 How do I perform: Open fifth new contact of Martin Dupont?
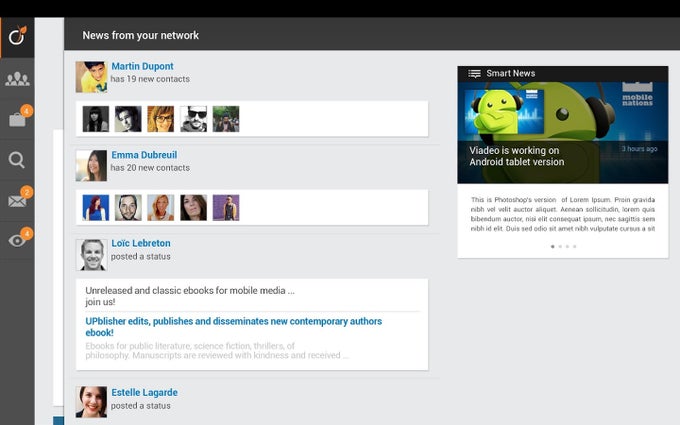tap(226, 119)
